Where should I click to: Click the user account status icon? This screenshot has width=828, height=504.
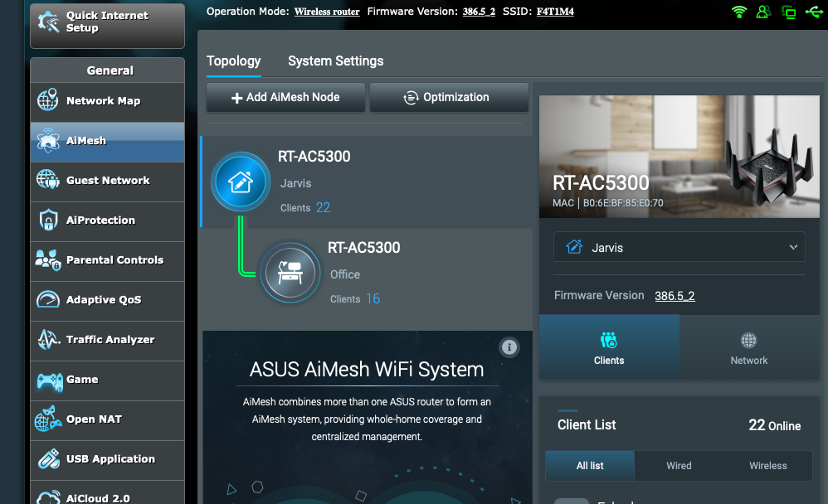pyautogui.click(x=763, y=12)
